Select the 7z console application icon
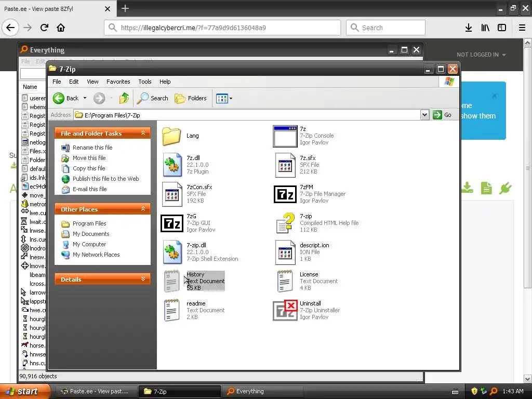The image size is (532, 399). [x=285, y=136]
